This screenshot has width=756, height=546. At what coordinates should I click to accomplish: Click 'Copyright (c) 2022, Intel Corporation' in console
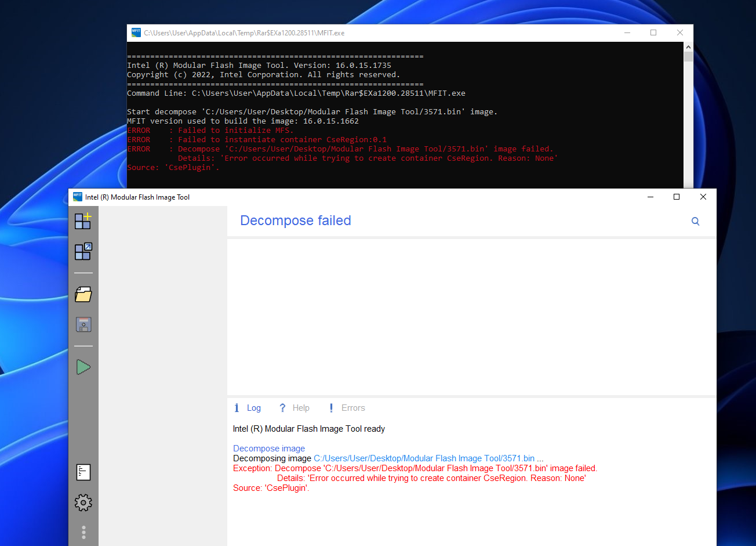264,75
